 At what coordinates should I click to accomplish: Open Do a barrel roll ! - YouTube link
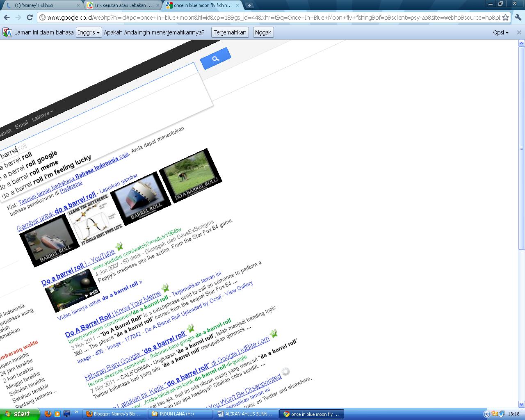pyautogui.click(x=78, y=267)
